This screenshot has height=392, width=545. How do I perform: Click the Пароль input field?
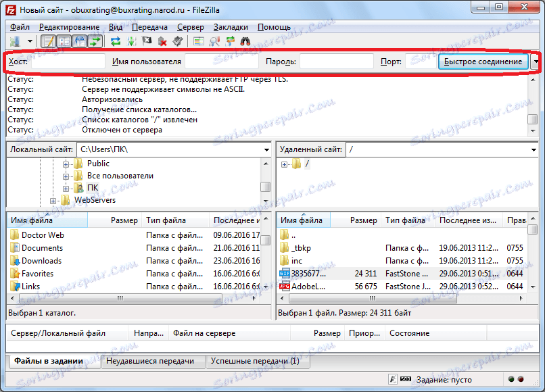tap(337, 62)
